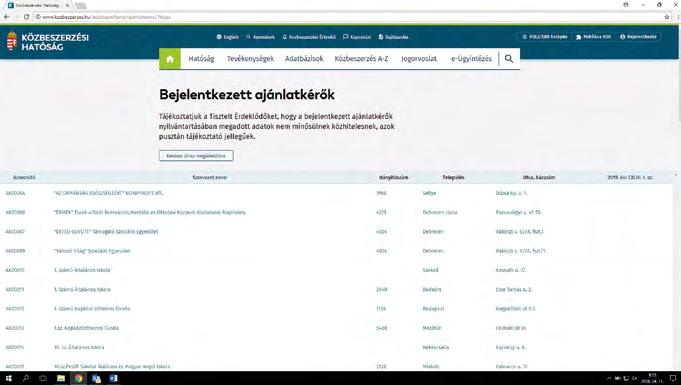Sort by the Azonosító column header
The width and height of the screenshot is (681, 385).
[24, 177]
